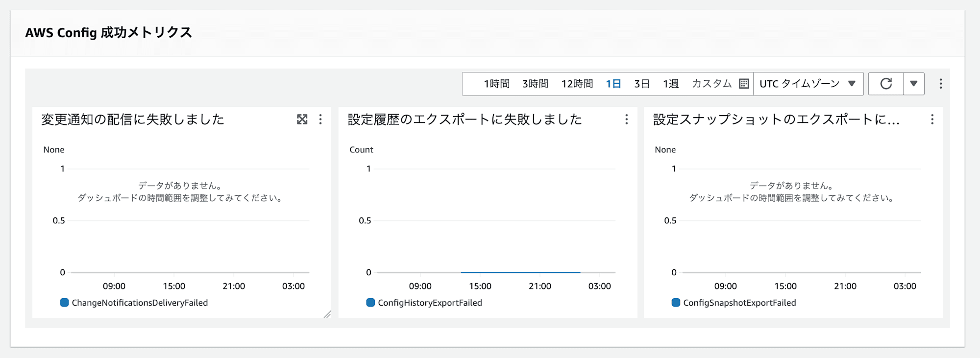Refresh the dashboard with the reload icon
The height and width of the screenshot is (358, 980).
click(886, 84)
